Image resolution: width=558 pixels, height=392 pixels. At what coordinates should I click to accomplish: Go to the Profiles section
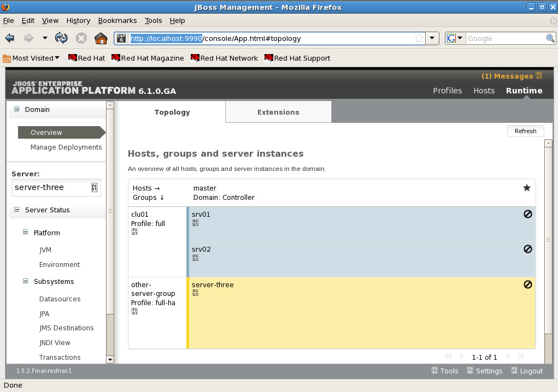point(447,91)
